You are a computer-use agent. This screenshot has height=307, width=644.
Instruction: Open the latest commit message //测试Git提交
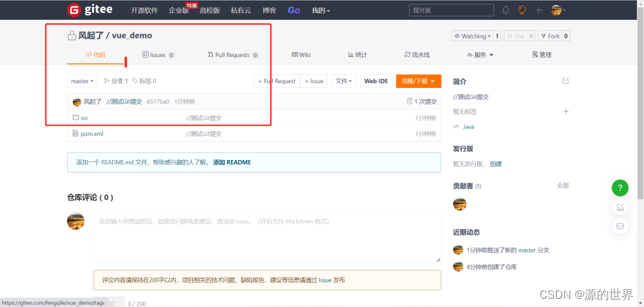tap(124, 102)
